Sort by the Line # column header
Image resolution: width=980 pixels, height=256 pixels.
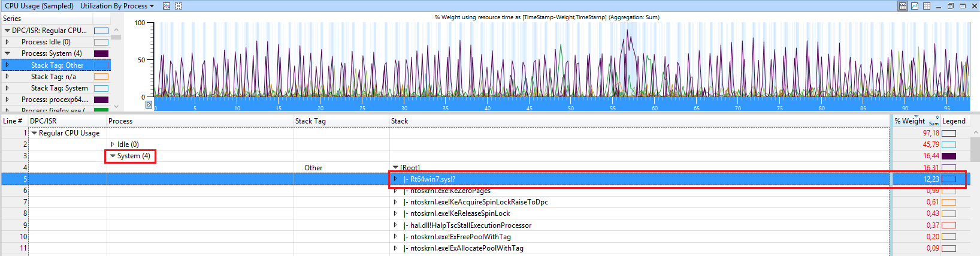coord(14,121)
